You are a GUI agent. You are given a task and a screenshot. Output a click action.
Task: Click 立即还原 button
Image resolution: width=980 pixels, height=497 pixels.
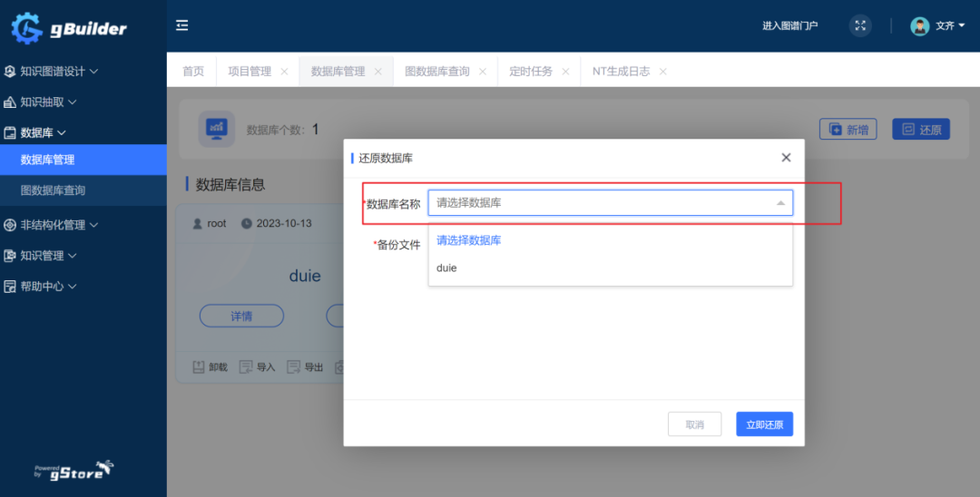click(764, 424)
